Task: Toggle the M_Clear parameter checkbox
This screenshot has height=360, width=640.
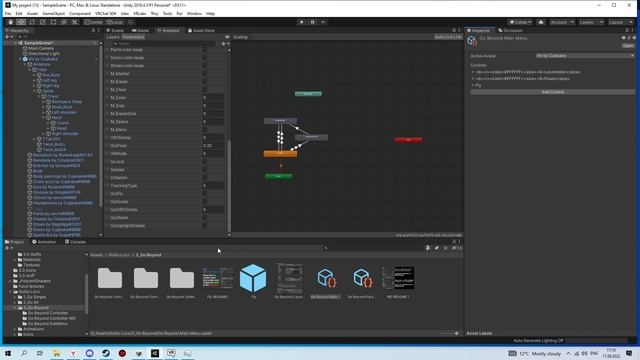Action: pyautogui.click(x=204, y=90)
